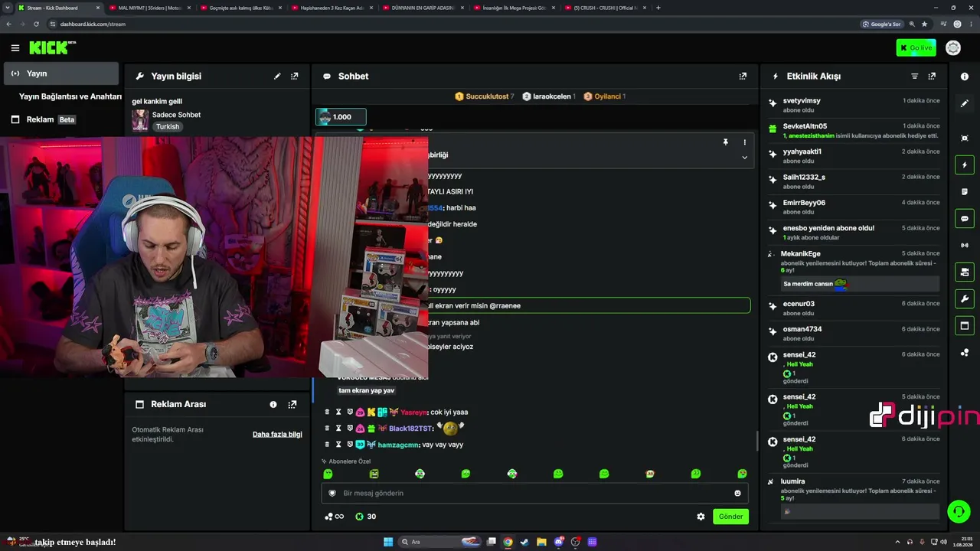Screen dimensions: 980x551
Task: Toggle the activity feed lightning widget
Action: [965, 165]
